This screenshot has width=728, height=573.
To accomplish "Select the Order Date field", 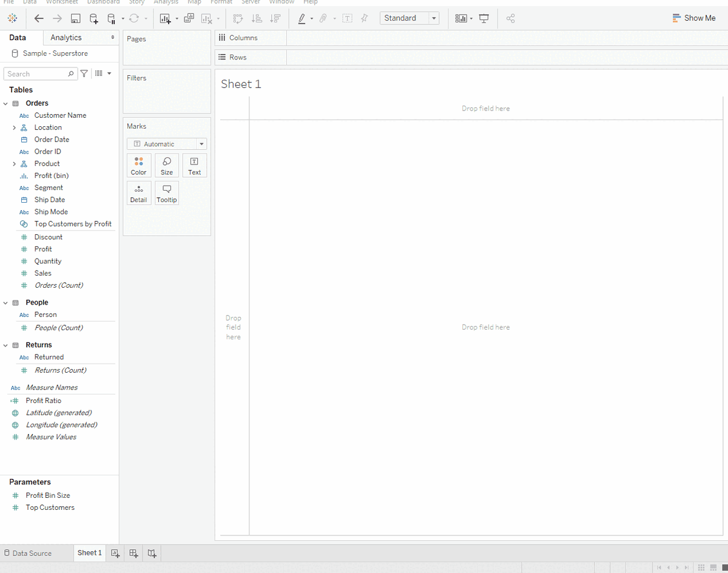I will pos(52,140).
